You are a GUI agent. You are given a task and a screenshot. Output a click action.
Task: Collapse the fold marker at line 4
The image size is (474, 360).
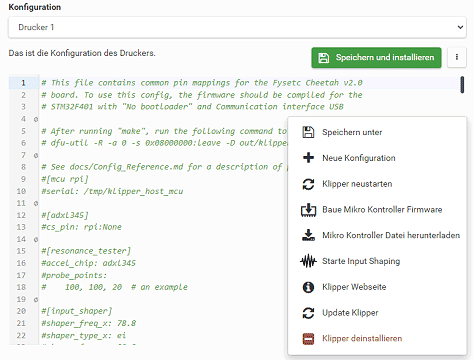(36, 119)
